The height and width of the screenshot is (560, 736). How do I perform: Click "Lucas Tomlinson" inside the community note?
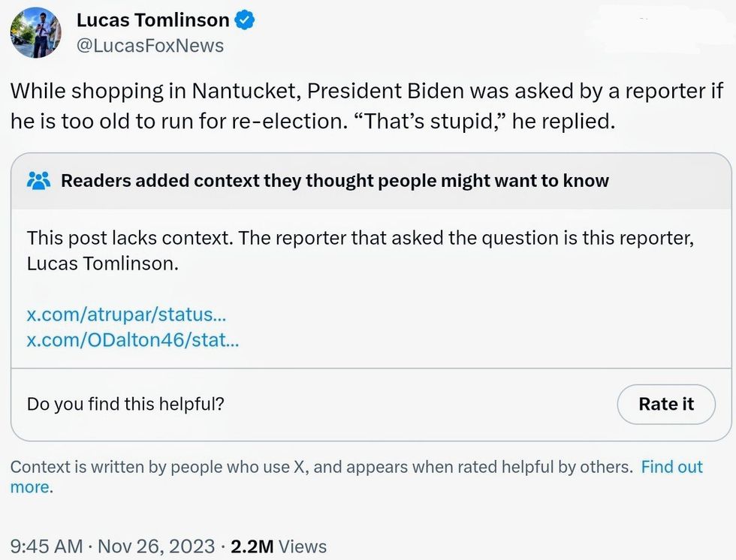tap(103, 264)
